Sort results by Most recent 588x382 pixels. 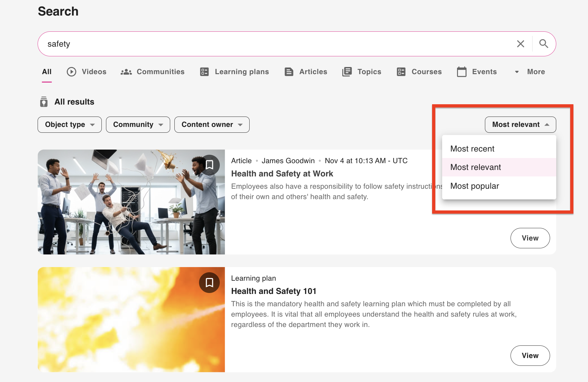[472, 149]
